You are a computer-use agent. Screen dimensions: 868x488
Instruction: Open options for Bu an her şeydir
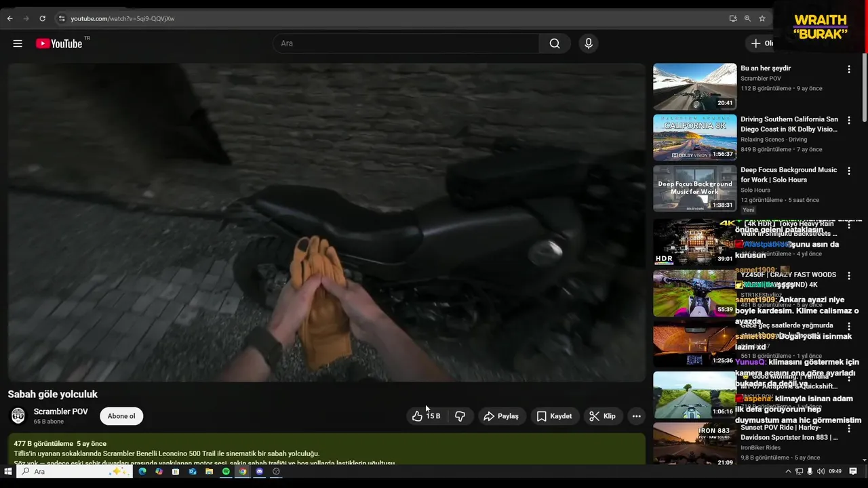(848, 69)
